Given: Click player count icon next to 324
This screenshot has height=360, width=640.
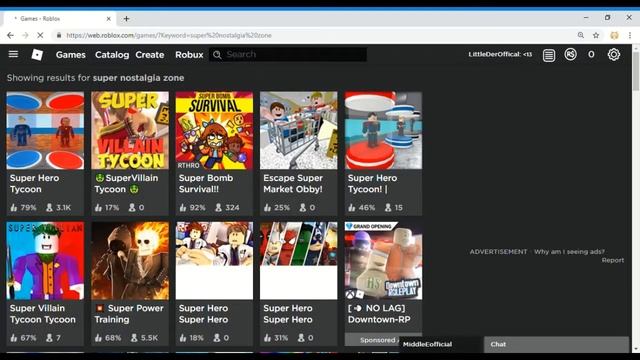Looking at the screenshot, I should (x=218, y=208).
